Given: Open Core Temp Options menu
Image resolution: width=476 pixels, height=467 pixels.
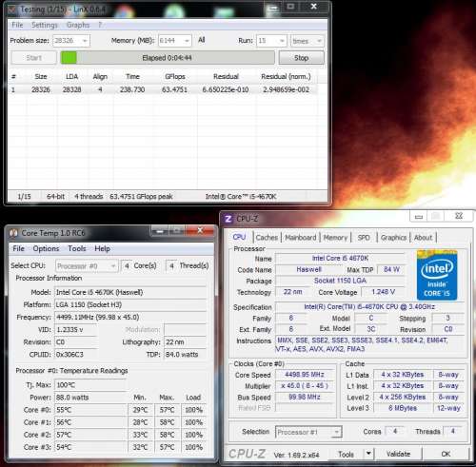Looking at the screenshot, I should pos(46,248).
